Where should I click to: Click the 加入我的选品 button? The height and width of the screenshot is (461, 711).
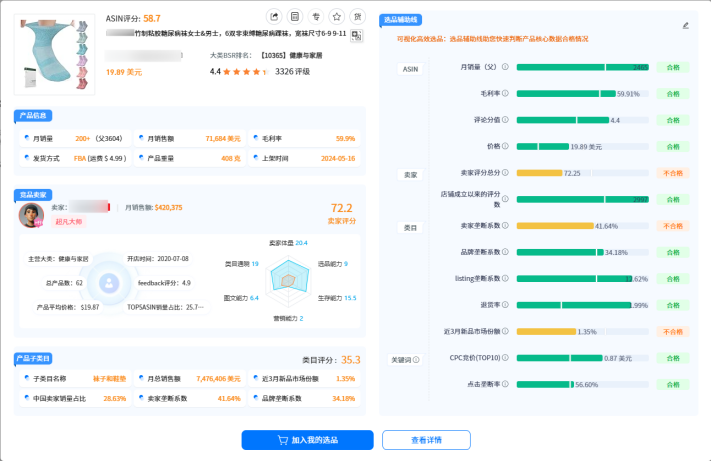point(307,440)
